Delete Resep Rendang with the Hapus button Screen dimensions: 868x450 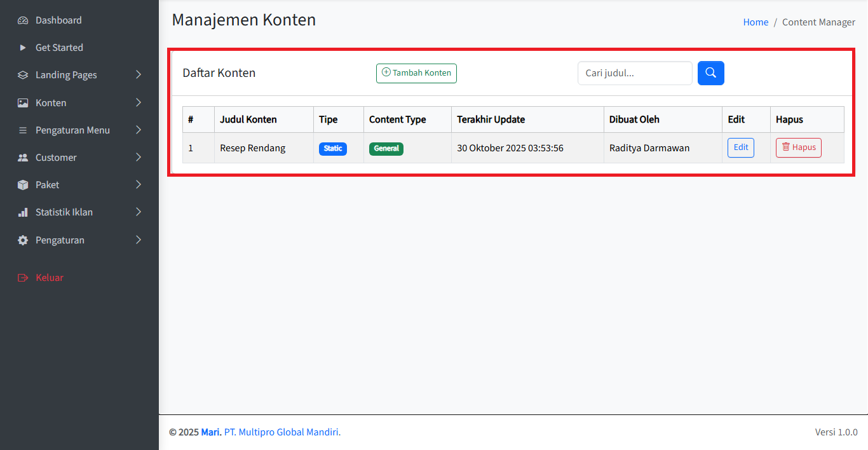click(798, 147)
